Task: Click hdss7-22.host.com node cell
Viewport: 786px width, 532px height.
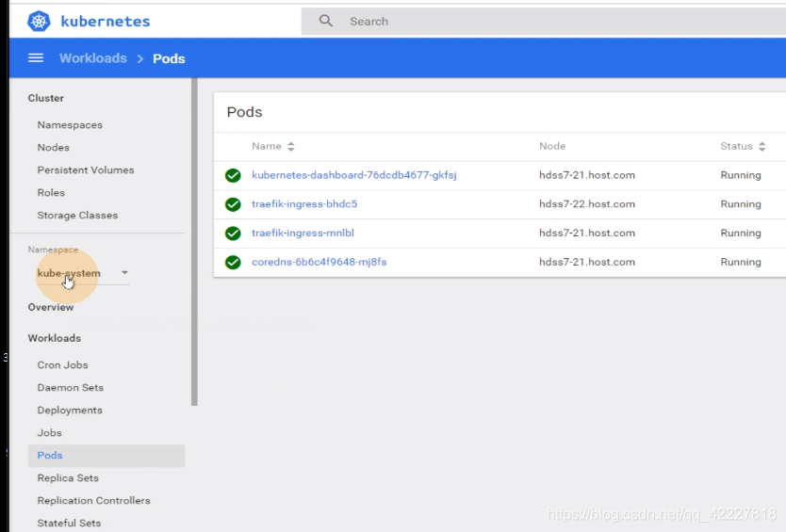Action: point(587,204)
